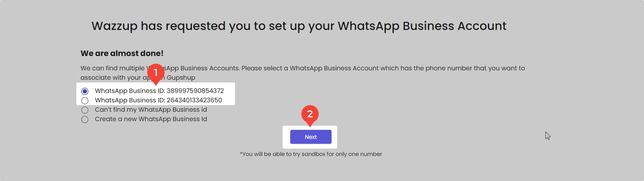Viewport: 644px width, 181px height.
Task: Click the "We are almost done!" subheading
Action: click(122, 53)
